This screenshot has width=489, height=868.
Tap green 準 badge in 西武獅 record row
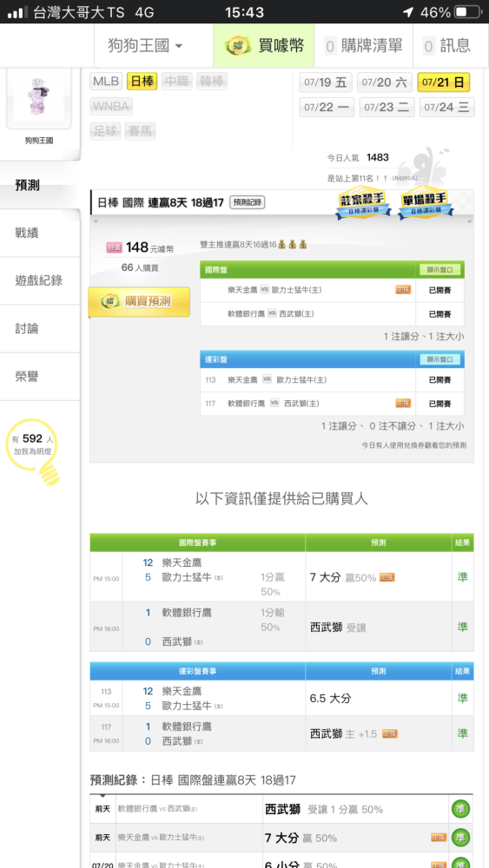[460, 809]
